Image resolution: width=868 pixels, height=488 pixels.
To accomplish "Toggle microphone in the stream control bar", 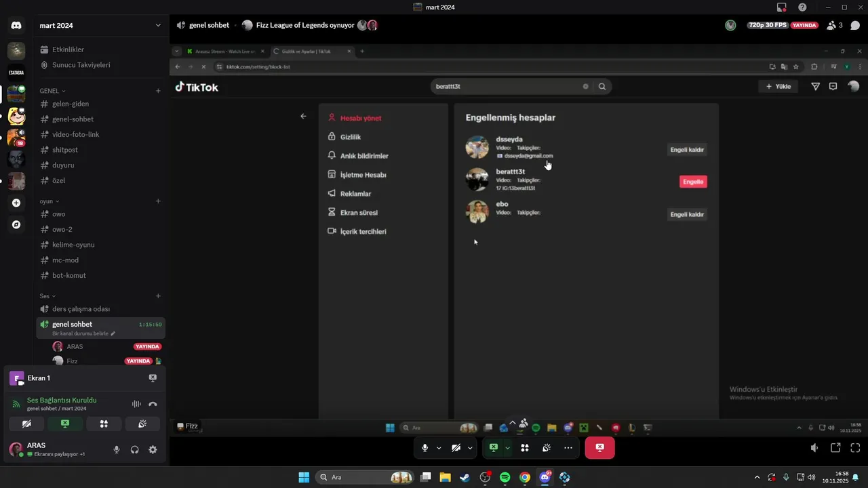I will [425, 448].
